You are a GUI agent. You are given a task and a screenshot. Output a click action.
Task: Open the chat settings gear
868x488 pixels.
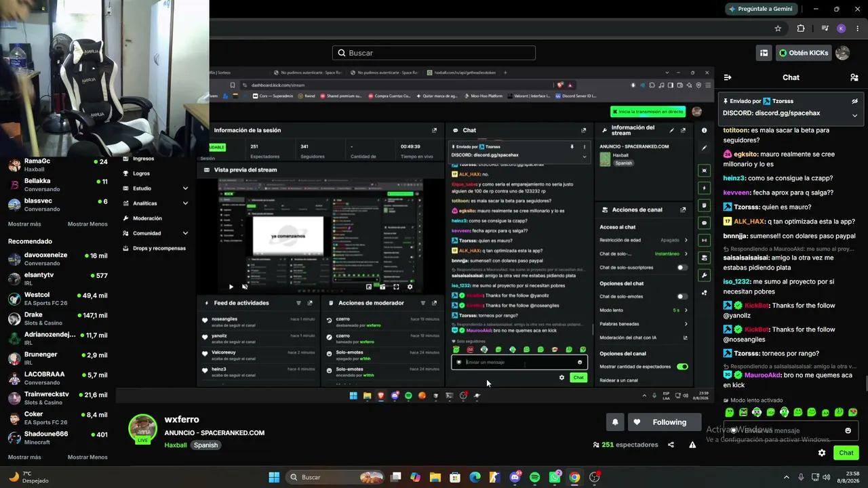pyautogui.click(x=822, y=453)
